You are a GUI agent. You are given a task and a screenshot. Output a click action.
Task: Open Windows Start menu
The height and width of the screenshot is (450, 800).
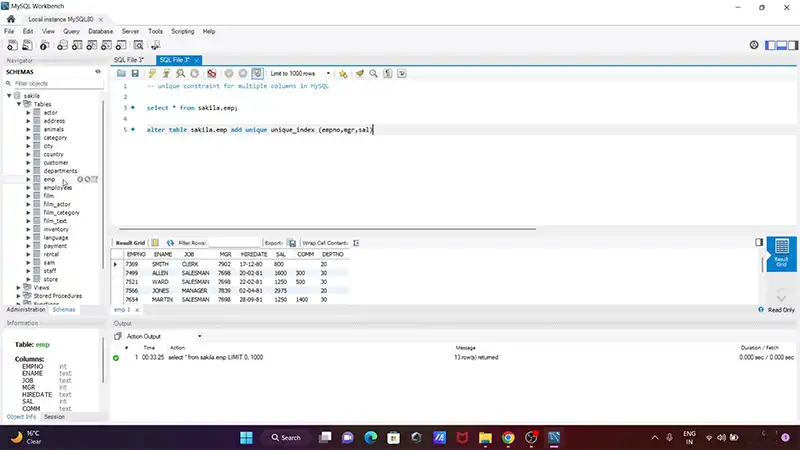246,437
